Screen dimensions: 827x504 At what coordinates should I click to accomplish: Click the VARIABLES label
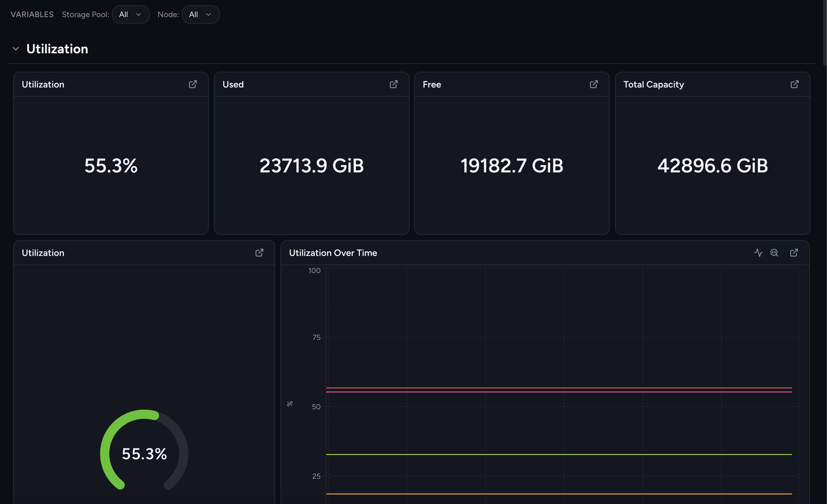pyautogui.click(x=32, y=14)
